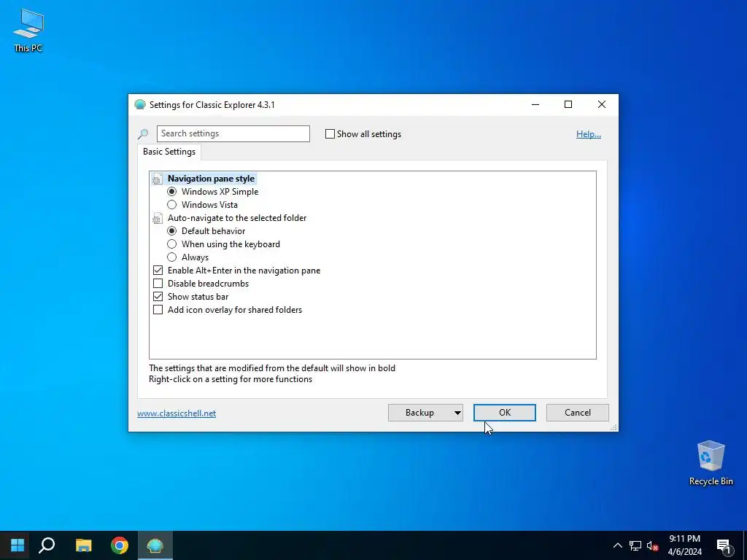Minimize the Classic Explorer settings window

(x=535, y=105)
